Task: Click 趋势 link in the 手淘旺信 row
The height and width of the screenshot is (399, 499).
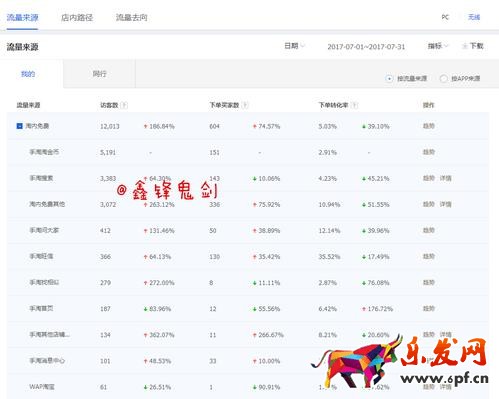Action: point(429,256)
